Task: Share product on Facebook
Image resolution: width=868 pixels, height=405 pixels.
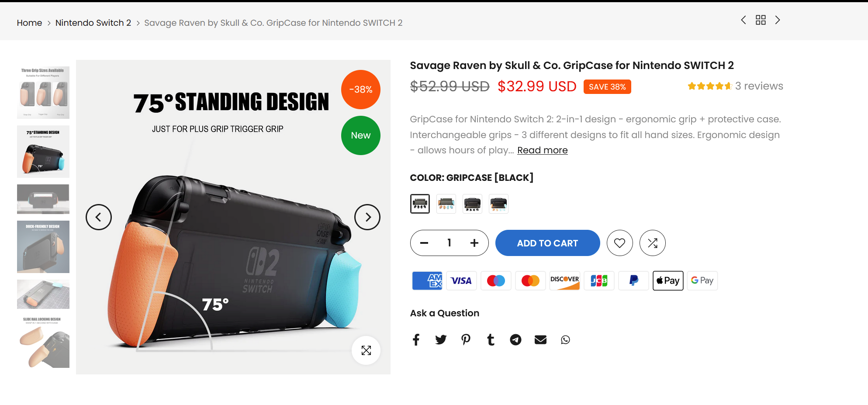Action: (416, 340)
